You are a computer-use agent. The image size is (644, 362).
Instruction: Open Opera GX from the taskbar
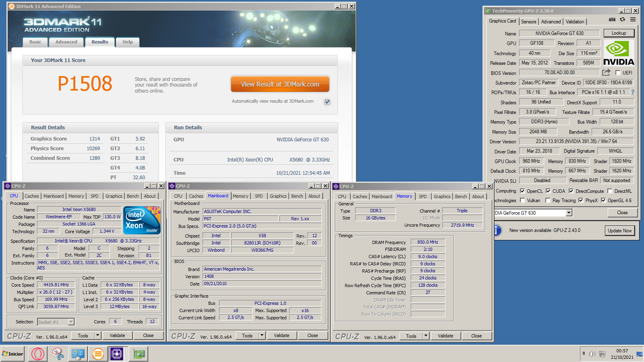point(38,354)
